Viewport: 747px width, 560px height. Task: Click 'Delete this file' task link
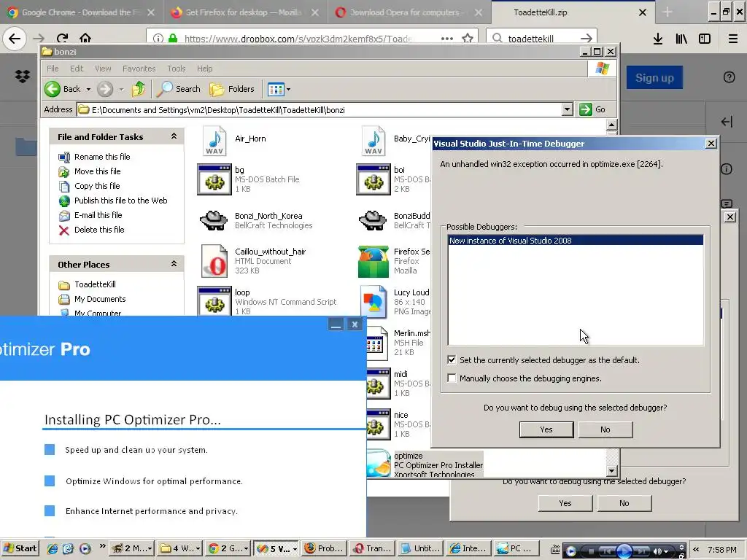coord(99,230)
